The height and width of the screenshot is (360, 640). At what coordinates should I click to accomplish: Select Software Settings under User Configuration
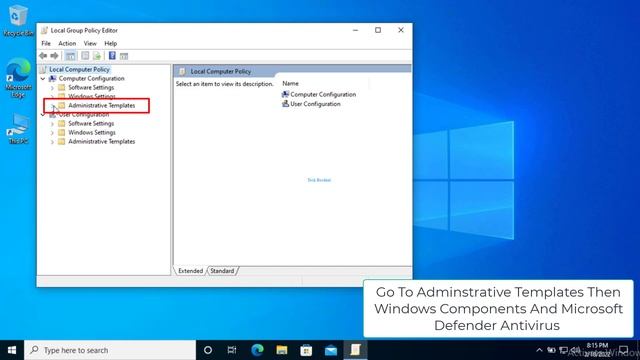[91, 123]
